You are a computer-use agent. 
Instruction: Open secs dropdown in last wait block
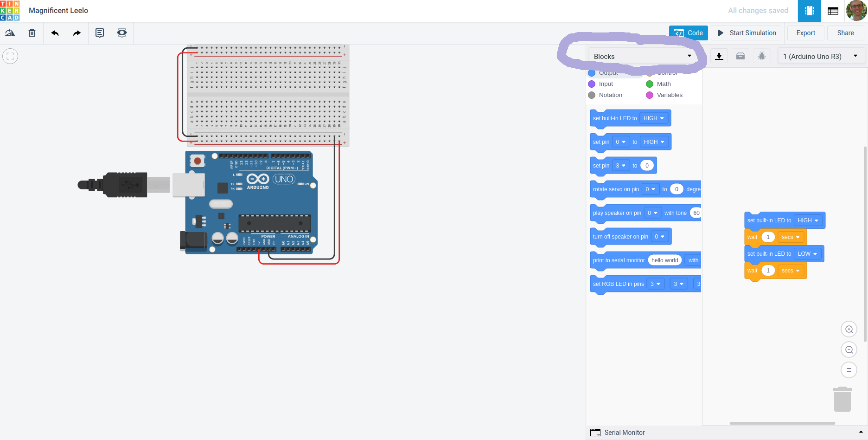coord(791,271)
